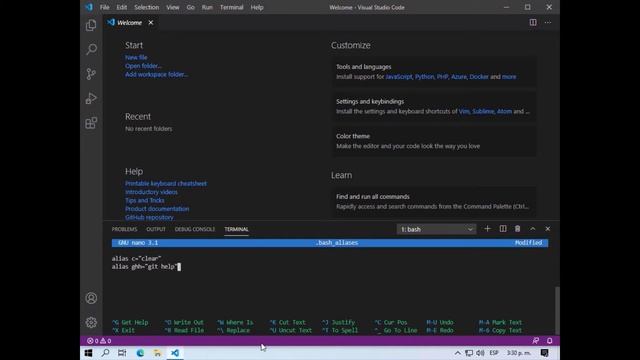Viewport: 640px width, 360px height.
Task: Open the Edit menu
Action: pyautogui.click(x=122, y=7)
